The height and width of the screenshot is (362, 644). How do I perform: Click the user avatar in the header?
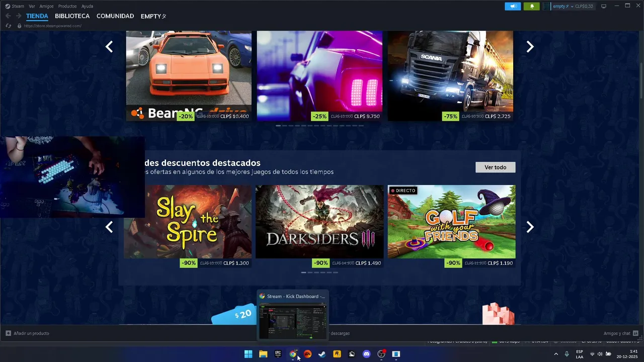547,6
